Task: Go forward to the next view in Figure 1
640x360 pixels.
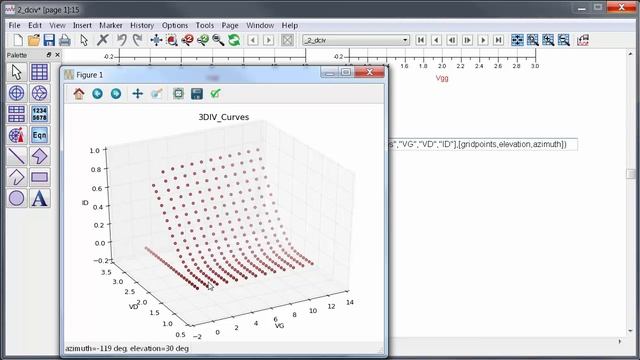Action: tap(116, 94)
